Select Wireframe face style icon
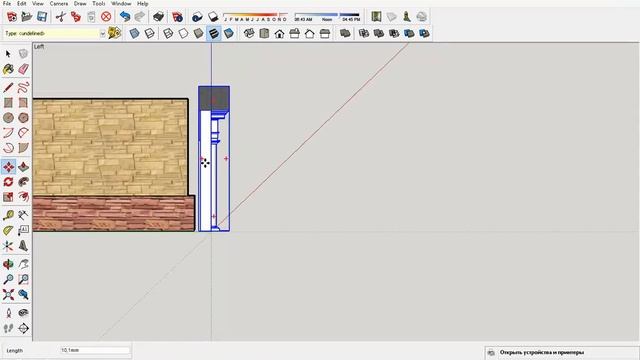Screen dimensions: 640x360 pyautogui.click(x=168, y=33)
